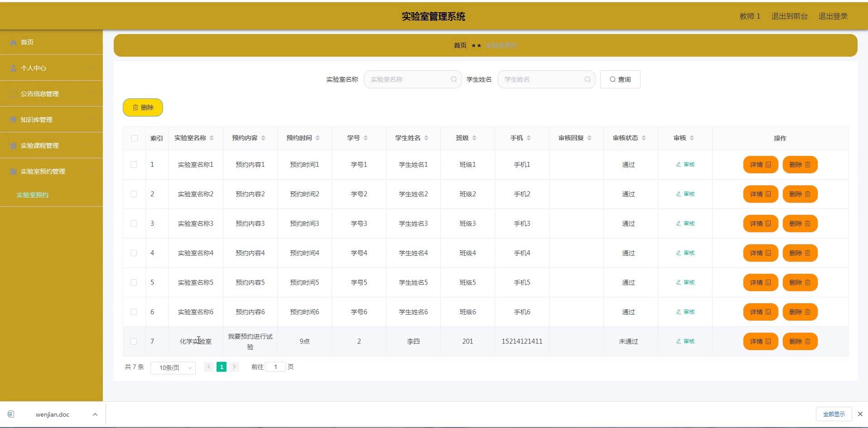This screenshot has height=428, width=868.
Task: Click the 查询 search button
Action: point(620,79)
